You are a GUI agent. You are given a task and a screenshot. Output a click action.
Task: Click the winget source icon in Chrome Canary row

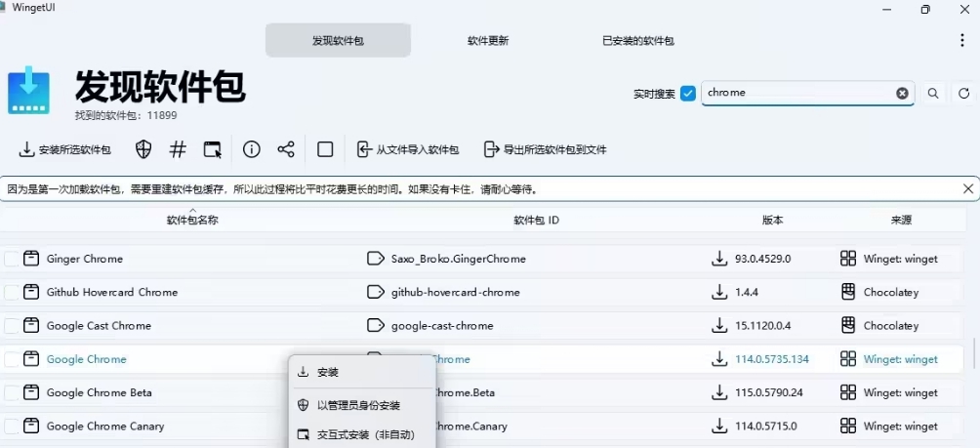848,427
